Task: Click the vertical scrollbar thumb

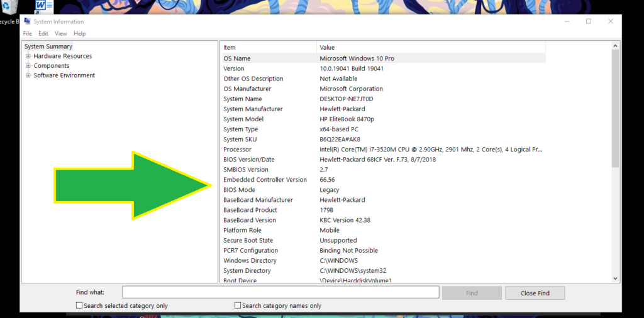Action: click(615, 108)
